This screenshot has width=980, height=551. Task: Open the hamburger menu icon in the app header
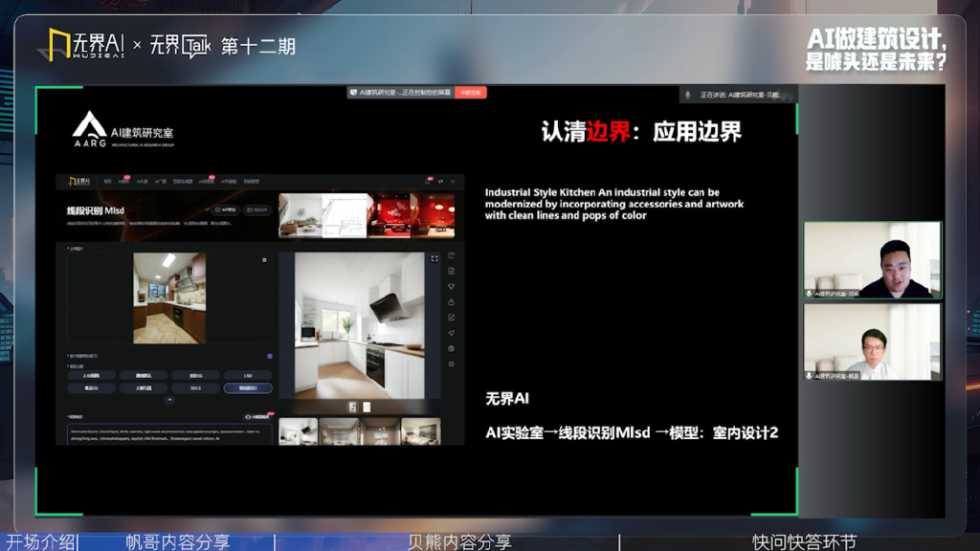[453, 181]
